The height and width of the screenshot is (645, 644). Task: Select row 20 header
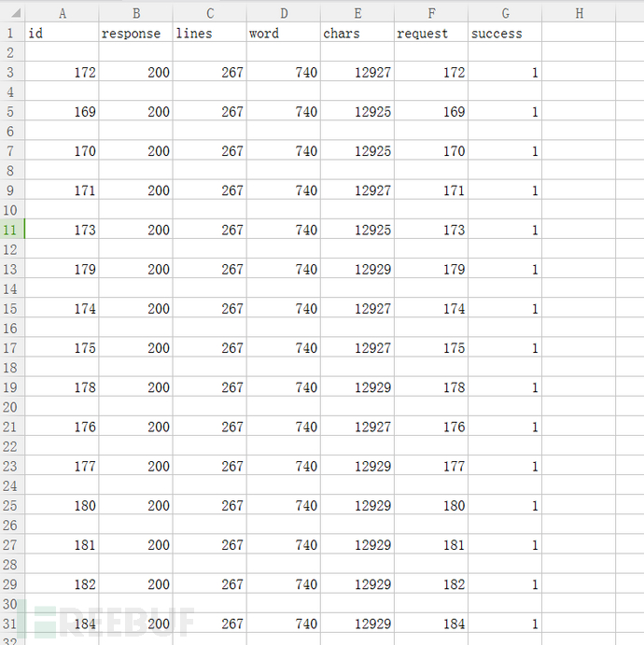(12, 406)
